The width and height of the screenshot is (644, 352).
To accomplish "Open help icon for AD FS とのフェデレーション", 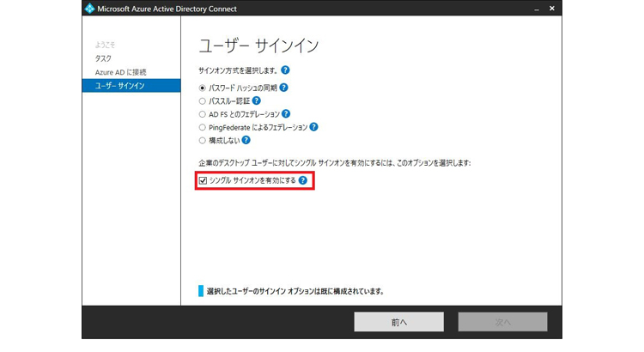I will coord(286,114).
